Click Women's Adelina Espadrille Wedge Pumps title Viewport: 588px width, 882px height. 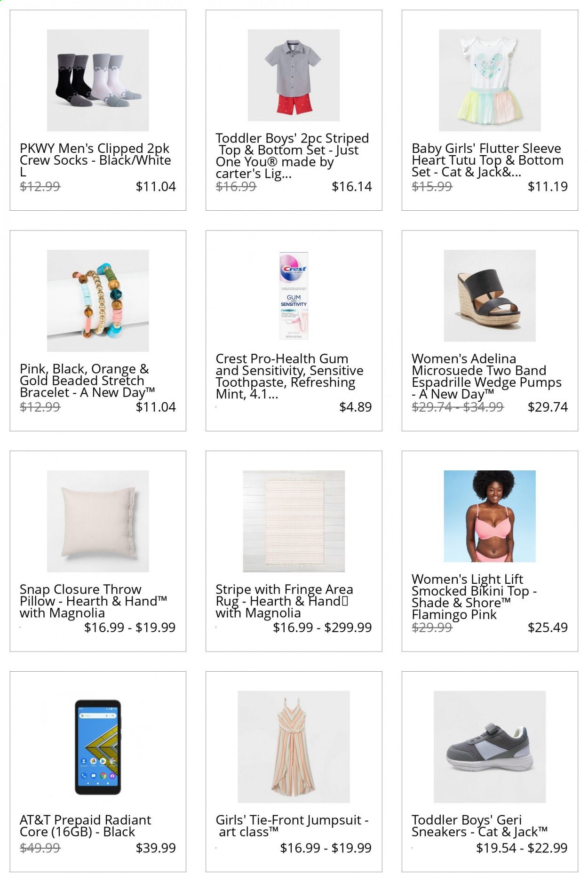click(486, 376)
